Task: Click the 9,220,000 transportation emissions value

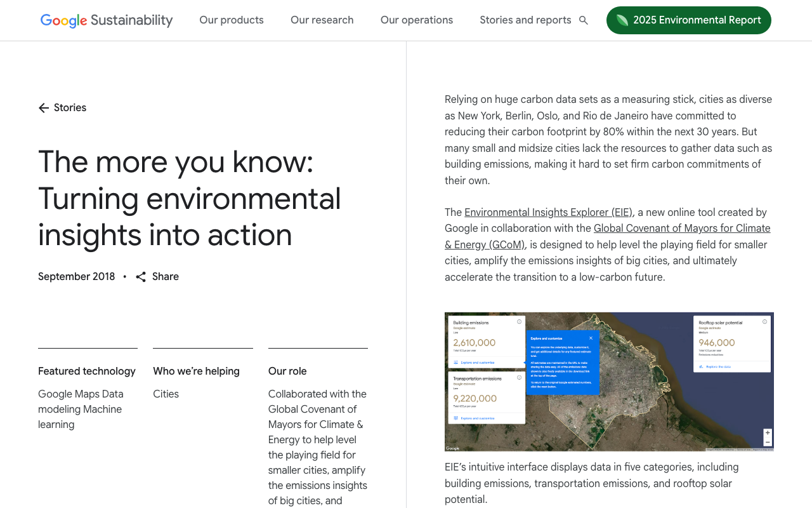Action: (475, 399)
